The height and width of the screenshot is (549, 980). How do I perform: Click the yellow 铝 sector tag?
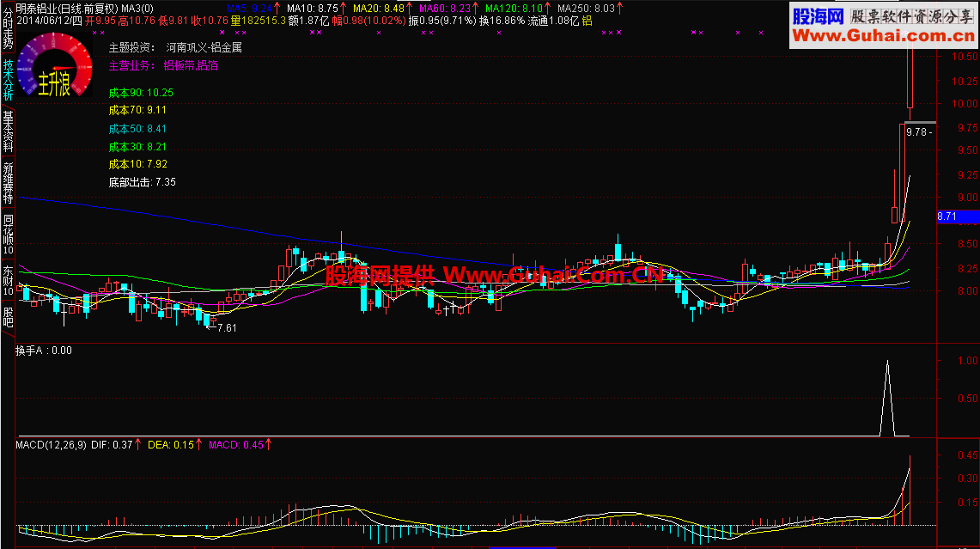click(x=587, y=21)
